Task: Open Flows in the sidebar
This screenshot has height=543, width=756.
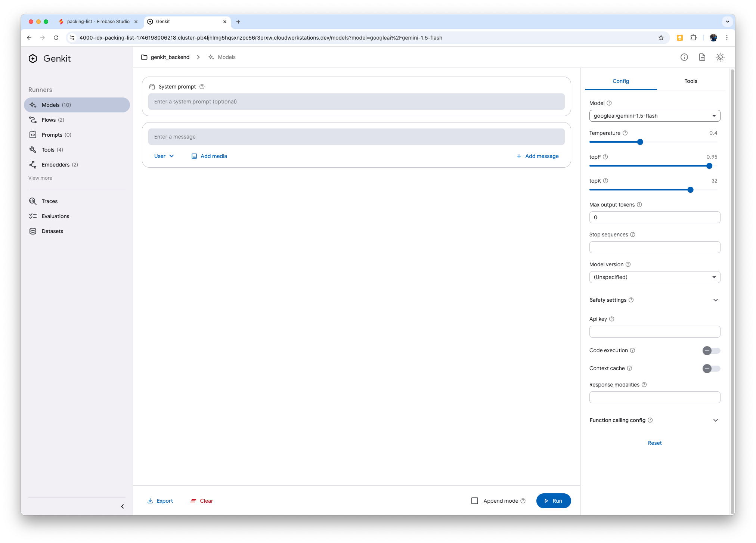Action: click(x=77, y=120)
